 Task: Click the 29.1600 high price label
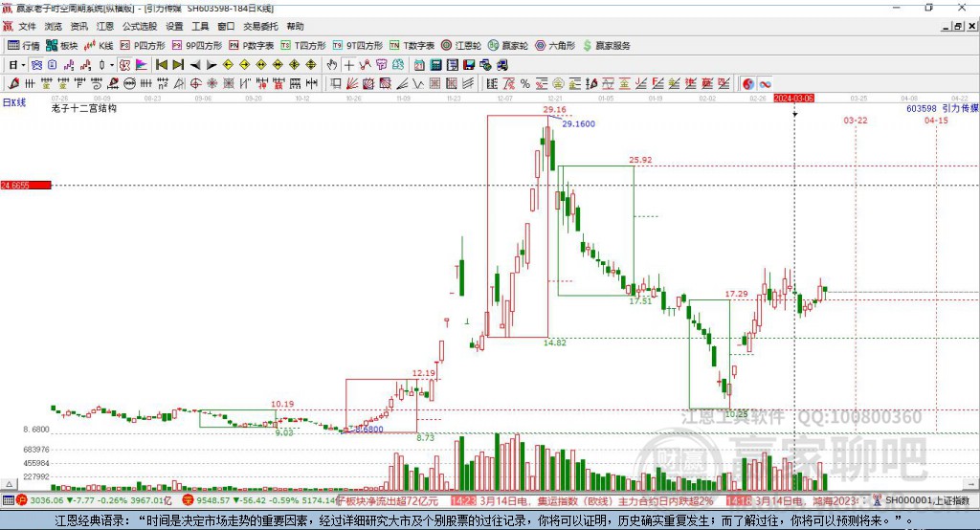(578, 123)
